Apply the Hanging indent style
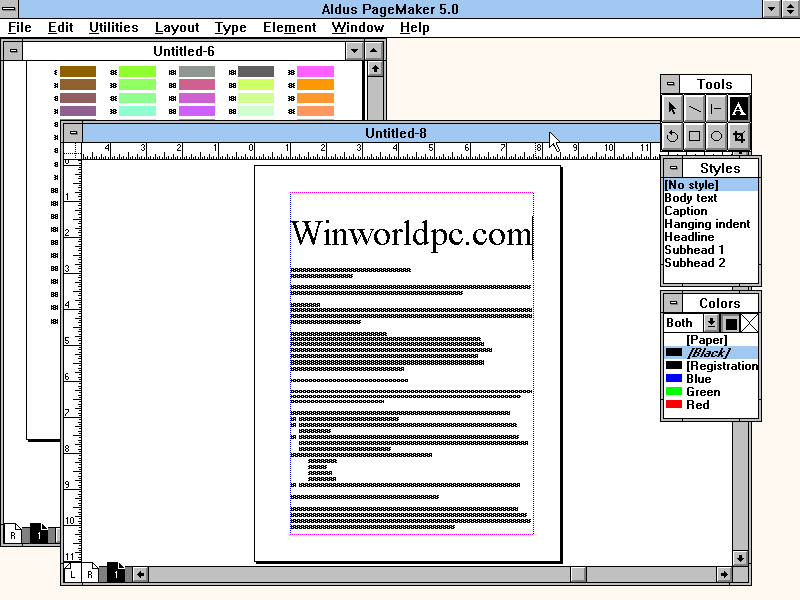Image resolution: width=800 pixels, height=600 pixels. coord(711,224)
